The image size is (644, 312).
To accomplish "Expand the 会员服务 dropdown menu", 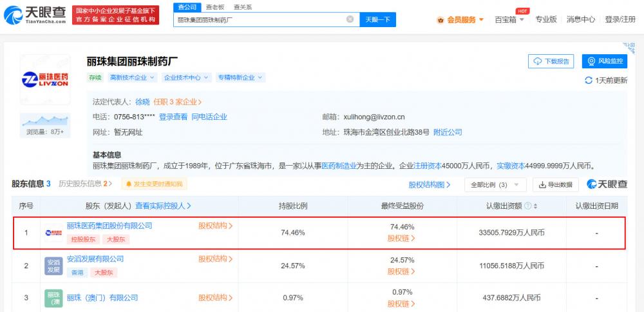I will click(x=481, y=20).
